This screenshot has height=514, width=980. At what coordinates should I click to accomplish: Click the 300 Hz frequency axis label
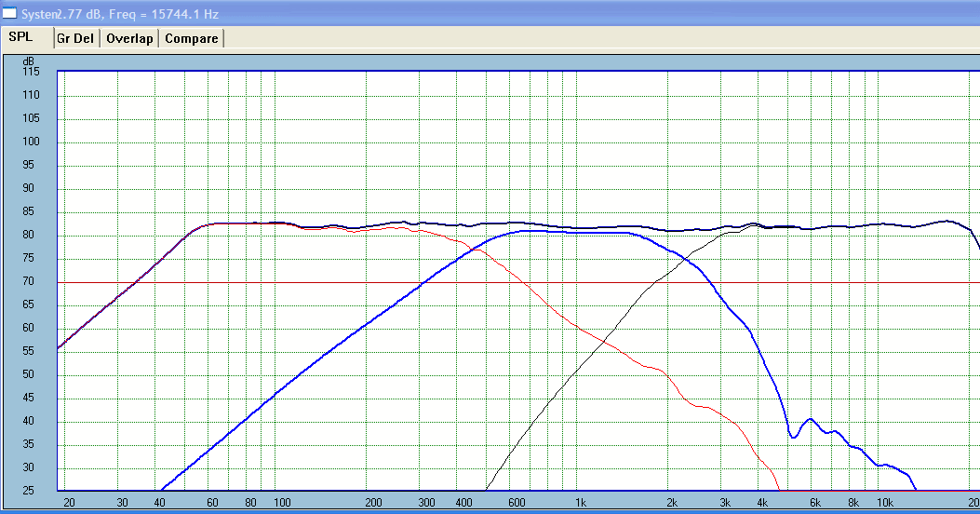[427, 503]
